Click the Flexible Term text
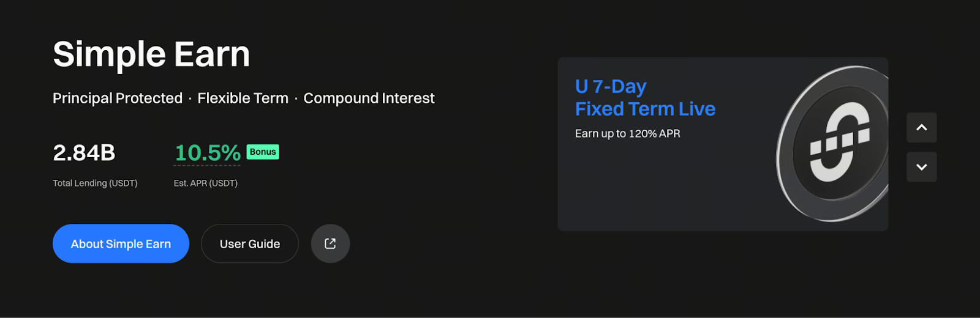The image size is (980, 318). tap(243, 98)
